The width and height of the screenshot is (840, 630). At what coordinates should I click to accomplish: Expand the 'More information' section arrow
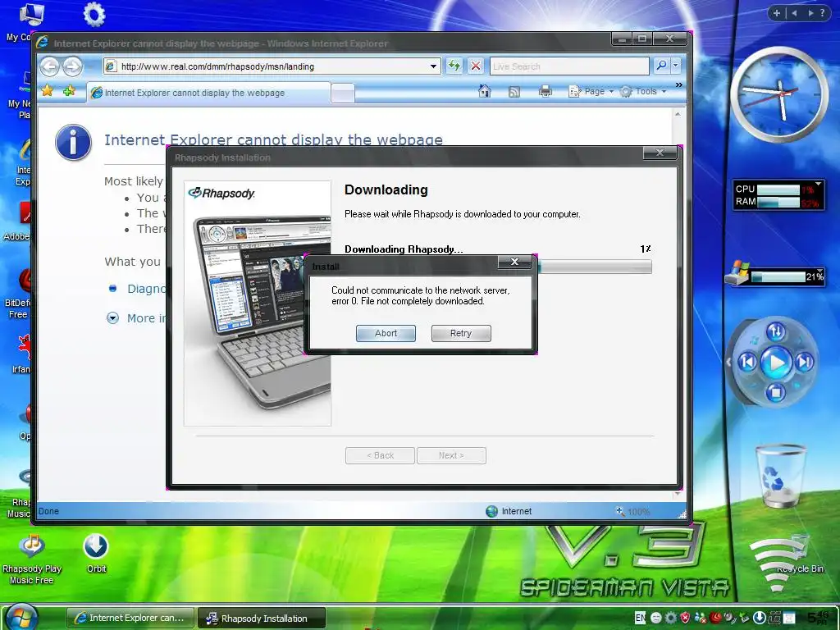pos(112,318)
